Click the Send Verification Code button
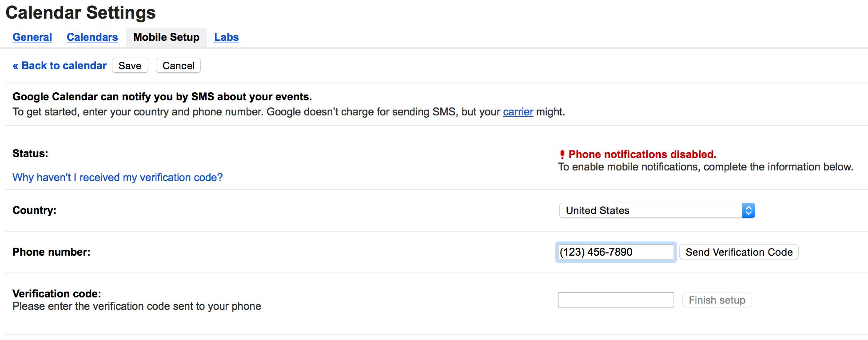The image size is (868, 340). click(739, 252)
